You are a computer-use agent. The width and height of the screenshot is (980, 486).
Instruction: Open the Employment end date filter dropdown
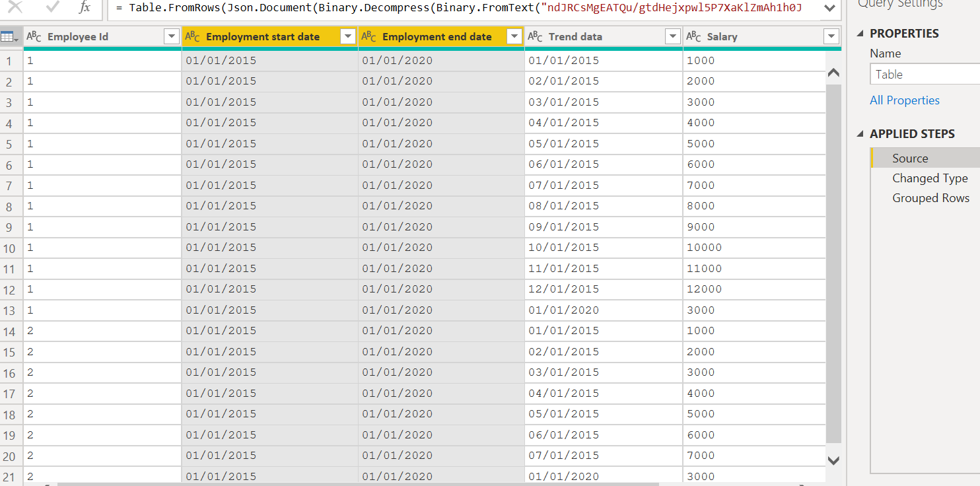tap(514, 37)
